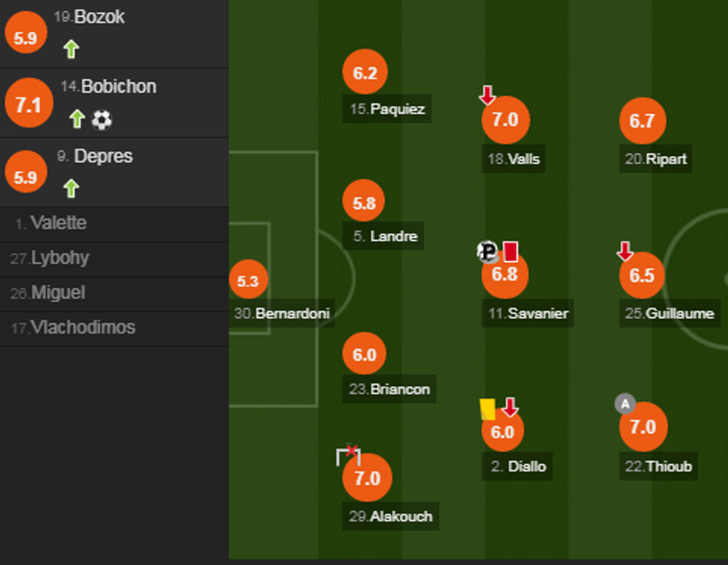Click the red substitution arrow on Diallo
The width and height of the screenshot is (728, 565).
pos(510,407)
